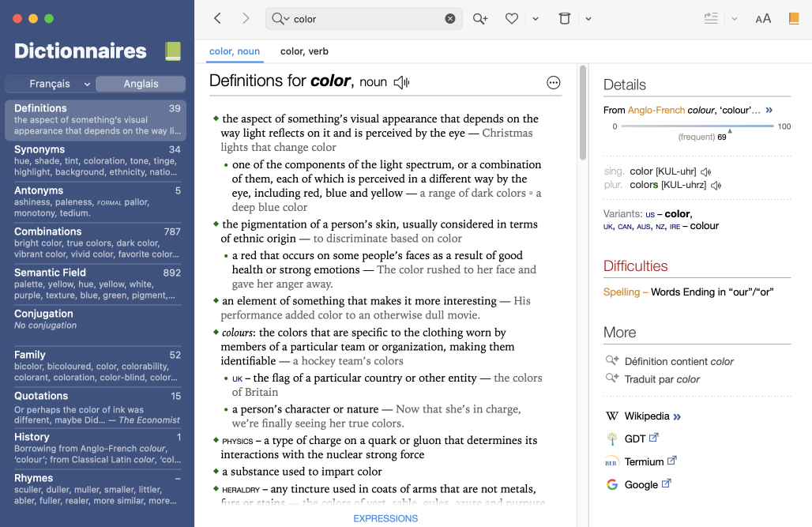
Task: Click the frequency slider marker
Action: 730,130
